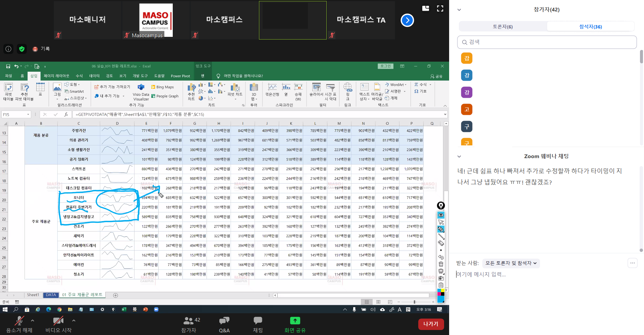Switch to the 토론자(6) tab

(x=502, y=27)
